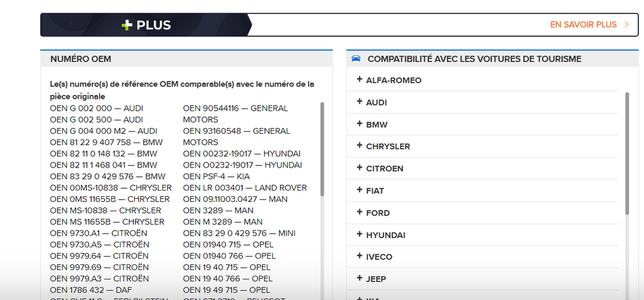Expand the BMW compatibility row
The height and width of the screenshot is (300, 644).
point(482,125)
